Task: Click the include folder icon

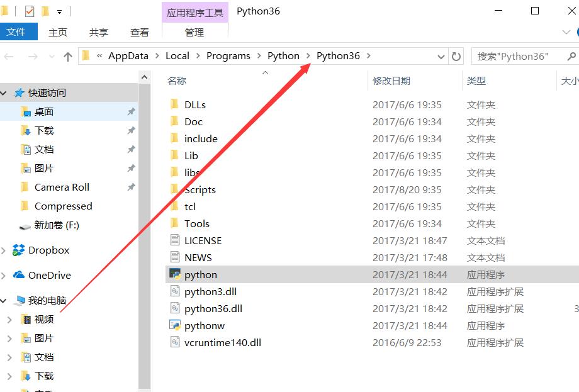Action: point(175,138)
